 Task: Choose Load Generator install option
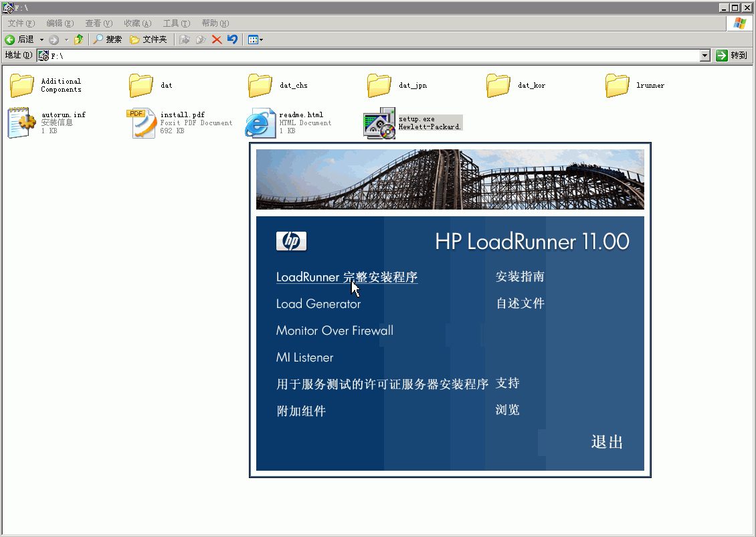click(318, 304)
